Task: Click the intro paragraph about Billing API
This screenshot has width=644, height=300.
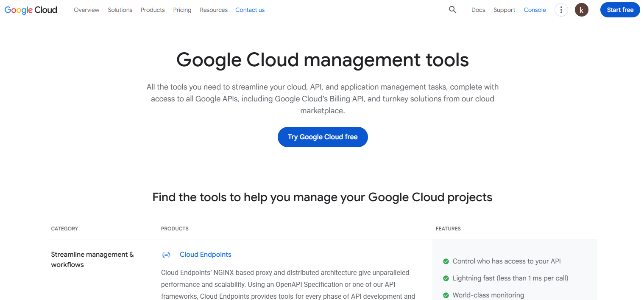Action: pos(323,99)
